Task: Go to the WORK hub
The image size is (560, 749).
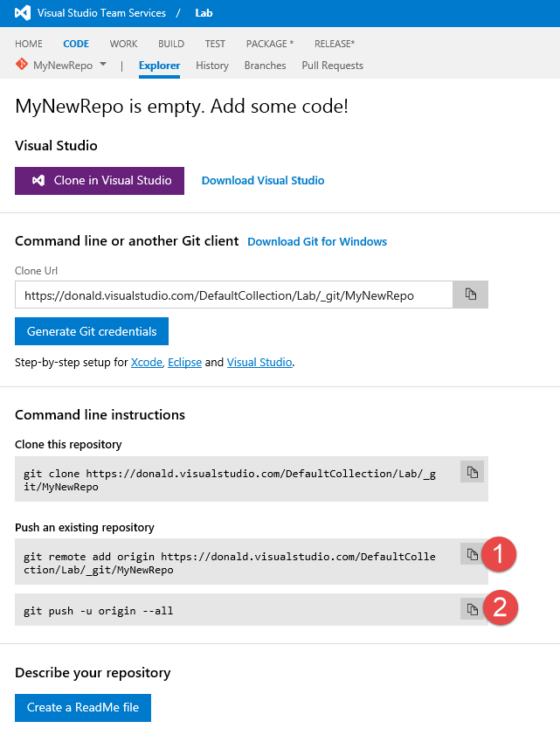Action: (x=124, y=44)
